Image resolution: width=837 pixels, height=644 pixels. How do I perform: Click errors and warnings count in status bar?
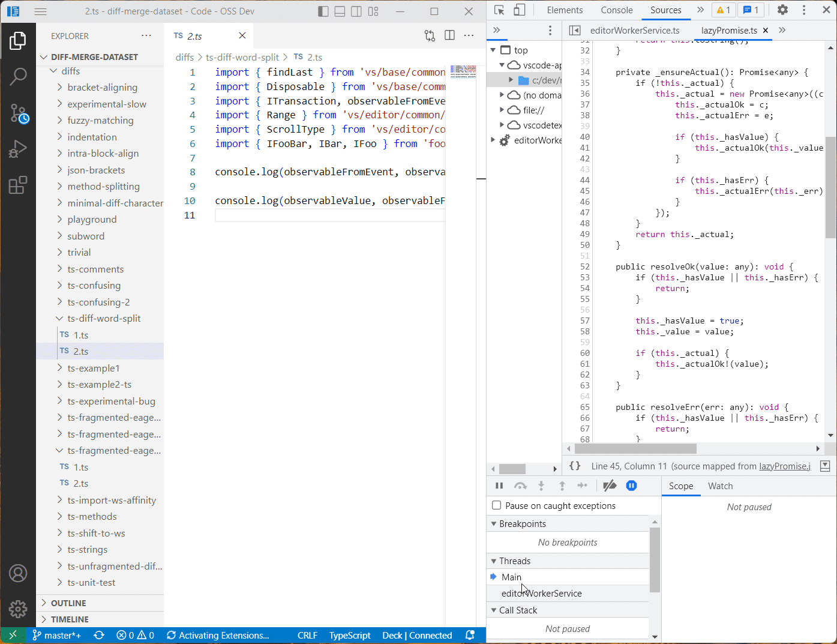coord(135,635)
